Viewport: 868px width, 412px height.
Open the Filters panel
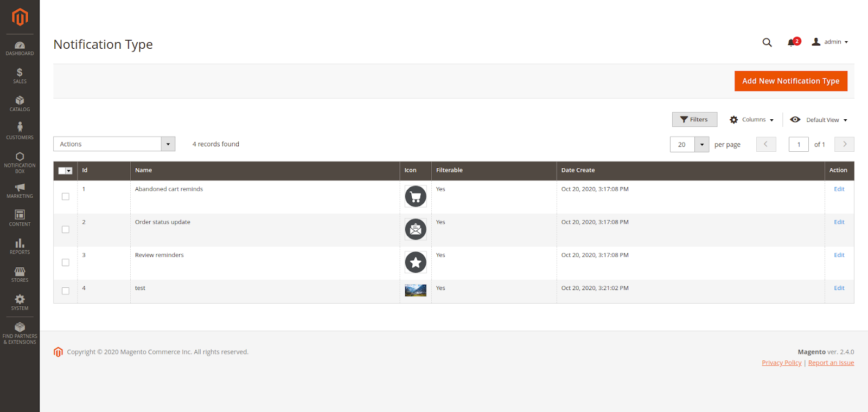pos(694,119)
